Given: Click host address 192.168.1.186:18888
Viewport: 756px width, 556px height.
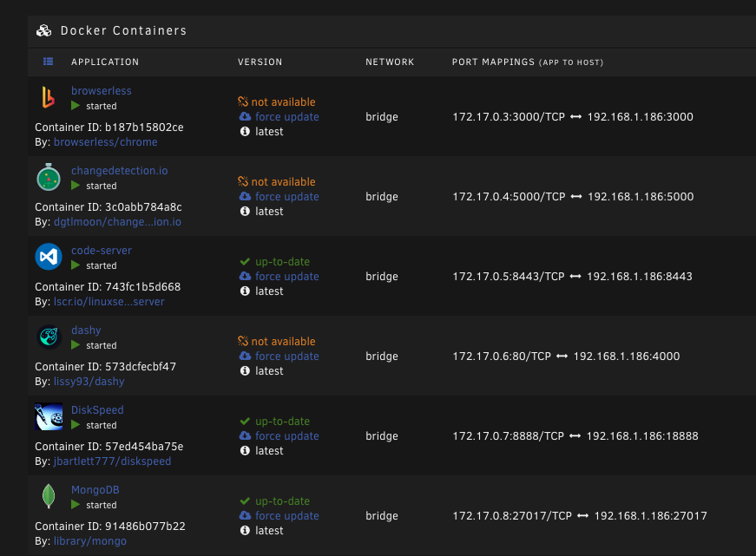Looking at the screenshot, I should click(x=642, y=436).
